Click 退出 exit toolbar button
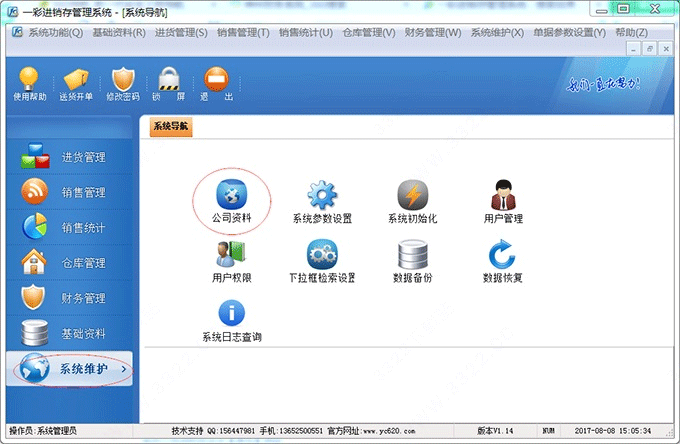Image resolution: width=680 pixels, height=444 pixels. coord(216,79)
